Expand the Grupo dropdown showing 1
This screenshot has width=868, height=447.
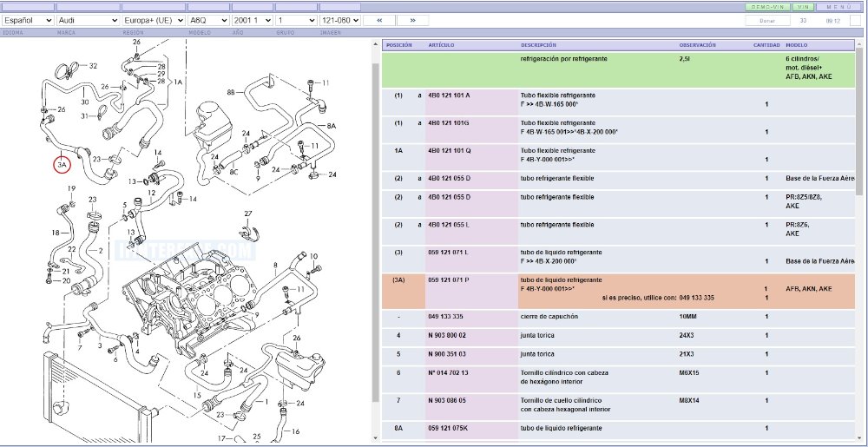[296, 20]
